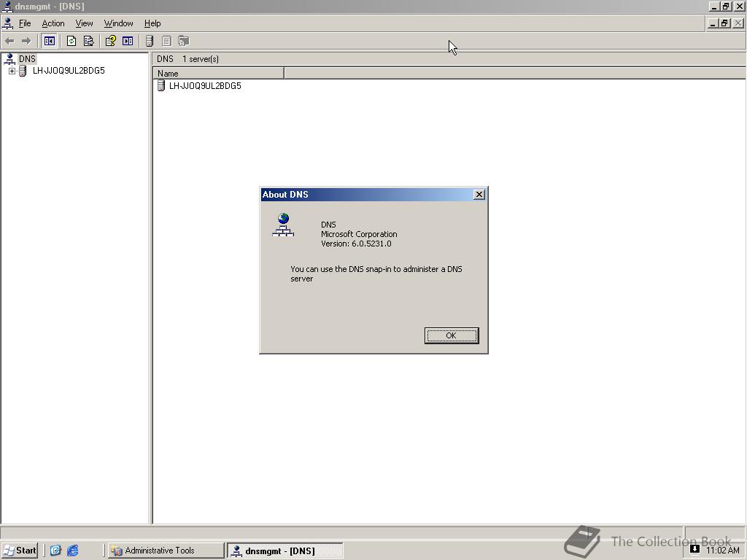This screenshot has height=560, width=747.
Task: Click the new server toolbar icon
Action: point(149,41)
